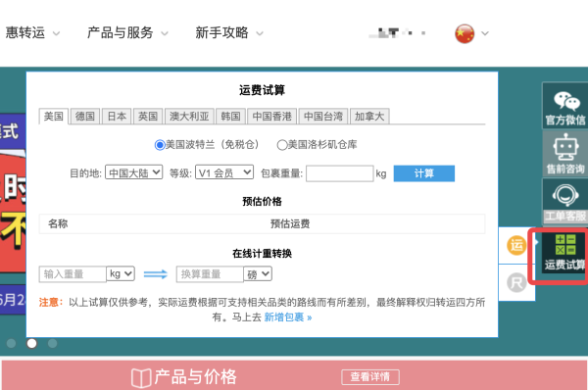588x390 pixels.
Task: Select 美国洛杉矶仓库 warehouse radio
Action: click(282, 145)
